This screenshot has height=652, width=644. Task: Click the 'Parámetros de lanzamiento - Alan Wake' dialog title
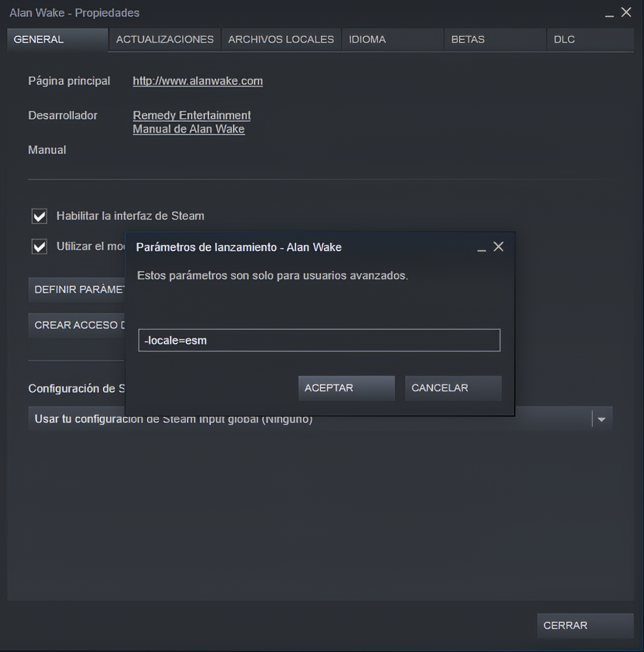coord(239,248)
